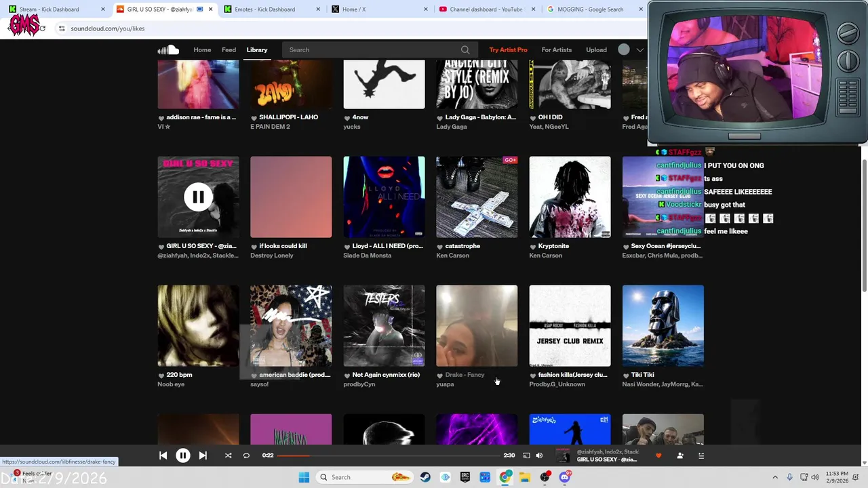This screenshot has width=868, height=488.
Task: Go to the Home nav item
Action: [202, 49]
